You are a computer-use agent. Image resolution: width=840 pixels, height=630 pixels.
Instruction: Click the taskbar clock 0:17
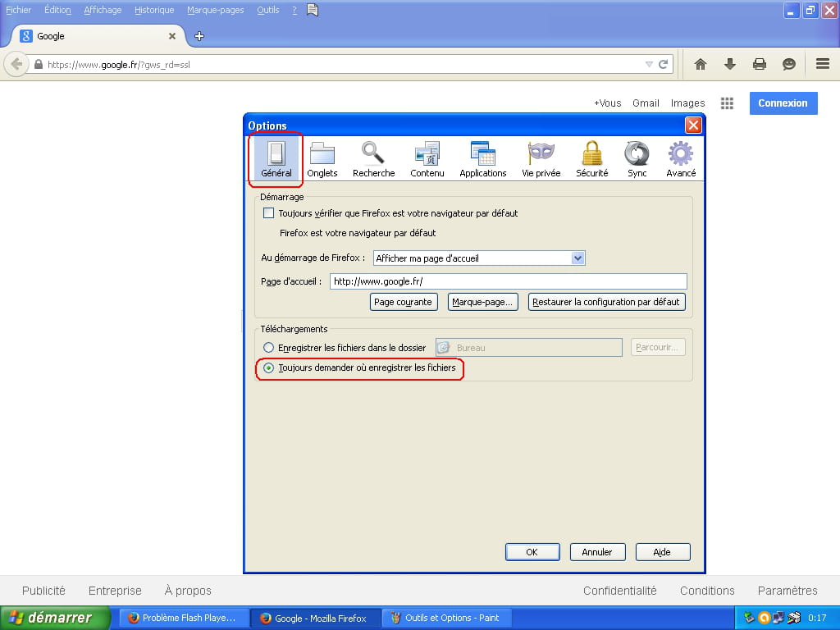coord(817,618)
